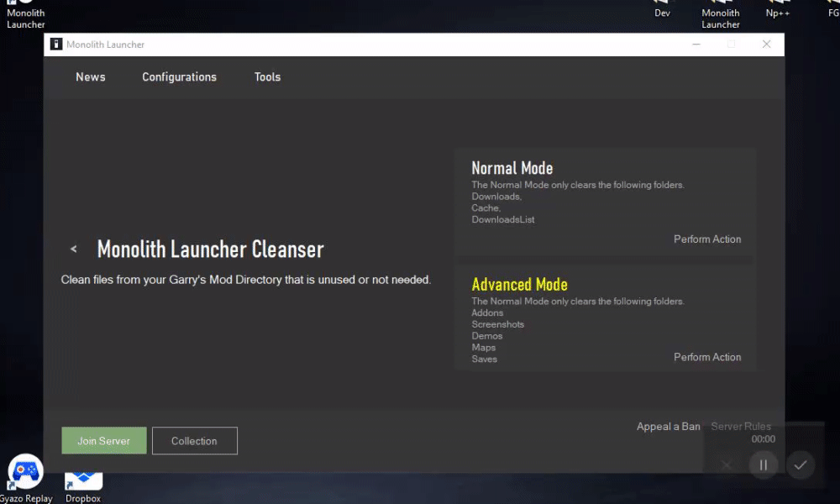
Task: Pause the screen recording
Action: pos(764,465)
